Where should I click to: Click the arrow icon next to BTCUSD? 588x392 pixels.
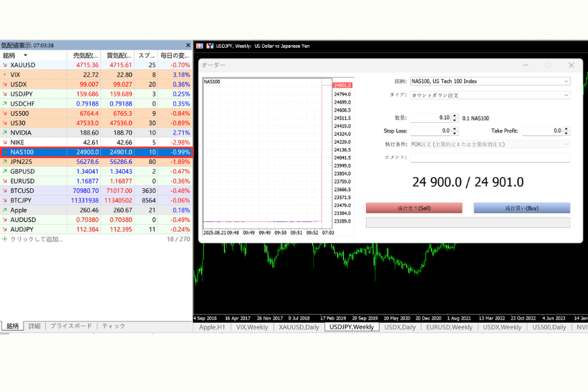tap(5, 191)
